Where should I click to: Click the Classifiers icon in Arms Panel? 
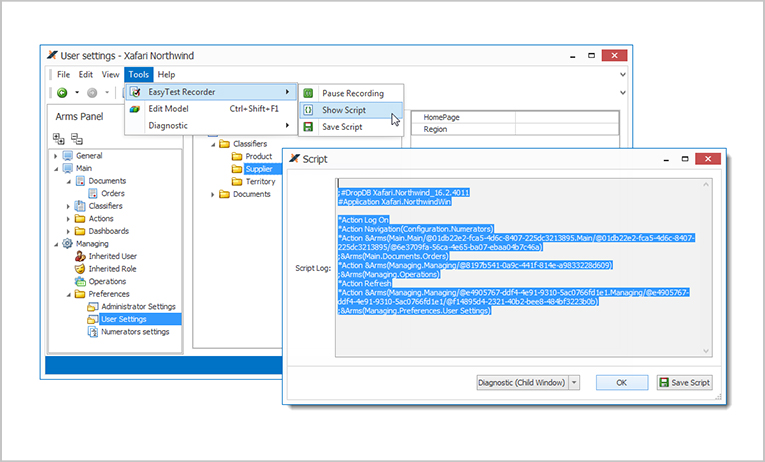click(x=80, y=206)
